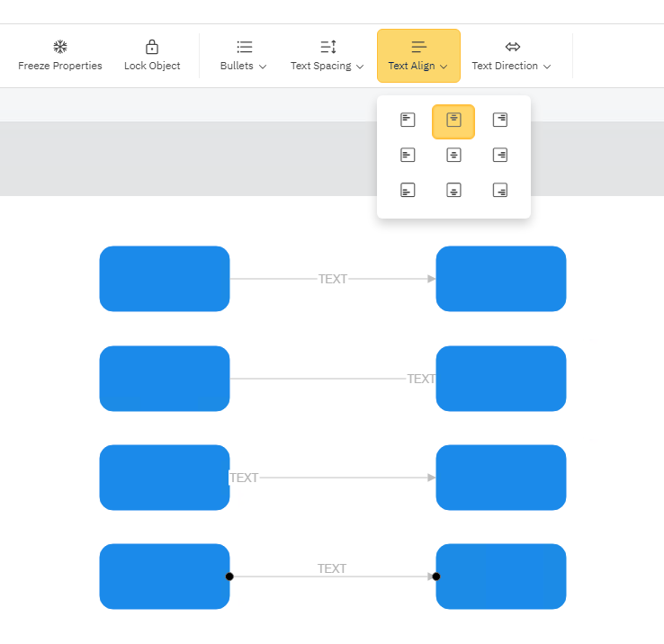Click the black end handle of the selected connector

pos(436,577)
